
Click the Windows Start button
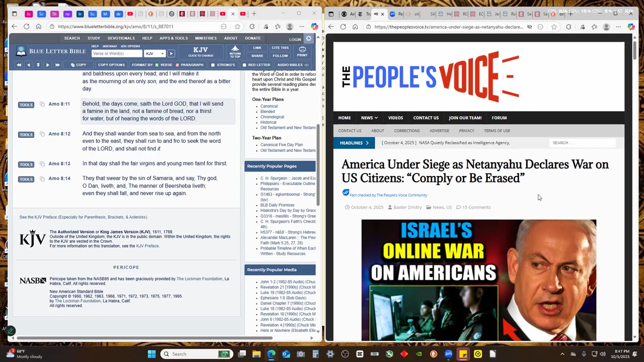coord(151,354)
